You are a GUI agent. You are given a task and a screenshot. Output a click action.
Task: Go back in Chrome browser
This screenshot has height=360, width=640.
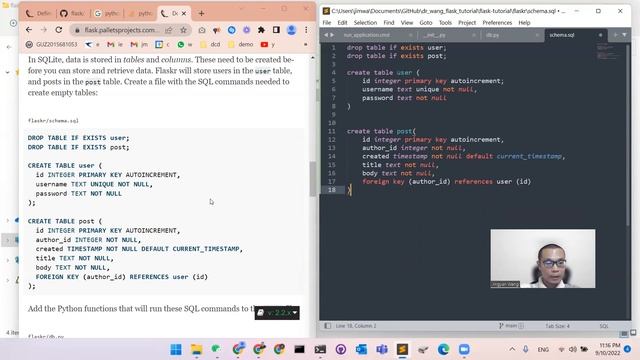[x=29, y=30]
